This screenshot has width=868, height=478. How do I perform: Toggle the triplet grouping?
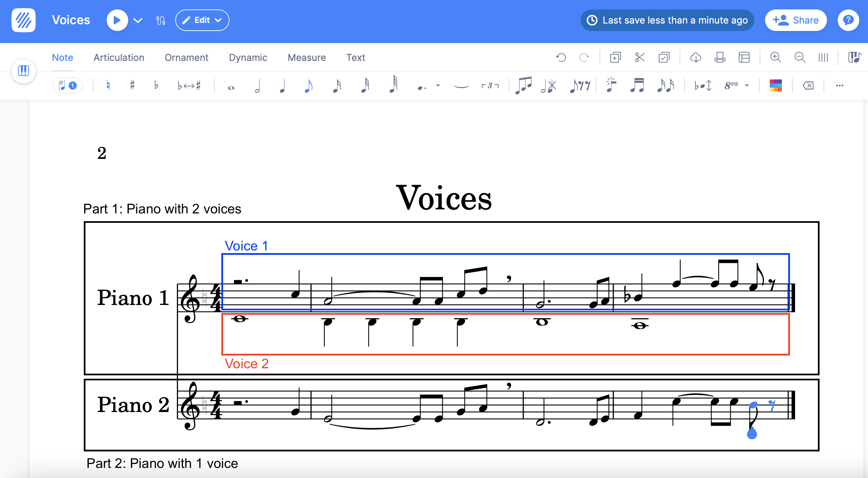point(490,86)
